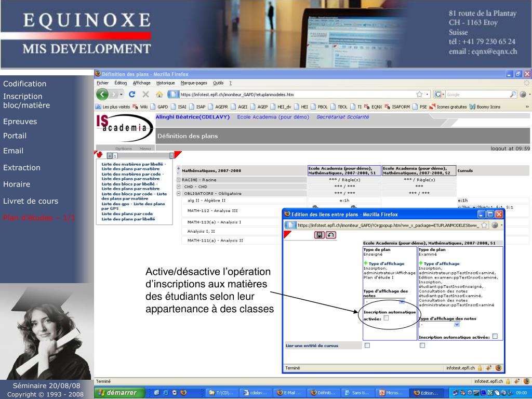Open the Affichage menu
The image size is (532, 399).
click(141, 83)
